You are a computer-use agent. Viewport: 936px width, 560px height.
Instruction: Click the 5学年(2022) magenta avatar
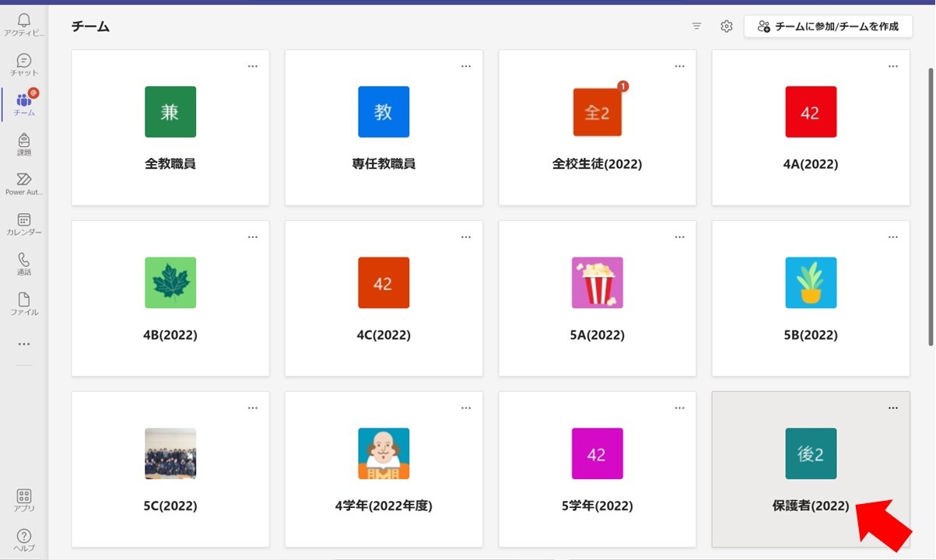click(x=598, y=453)
